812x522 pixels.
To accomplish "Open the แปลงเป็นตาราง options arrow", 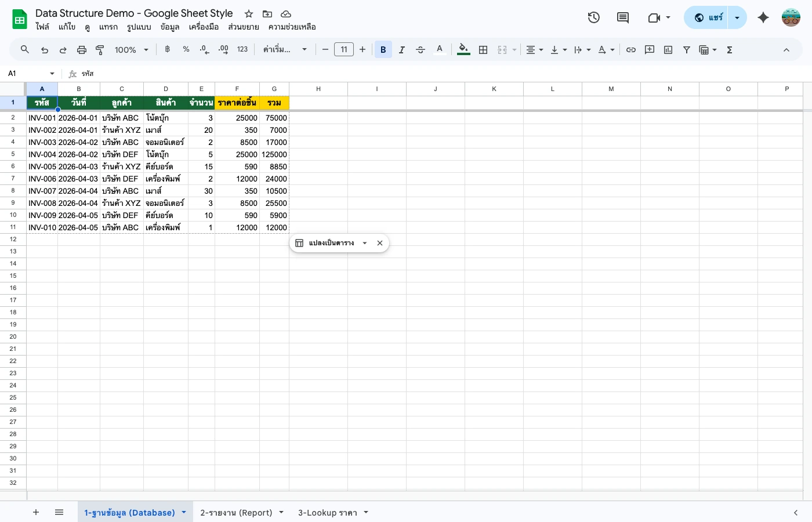I will 365,243.
